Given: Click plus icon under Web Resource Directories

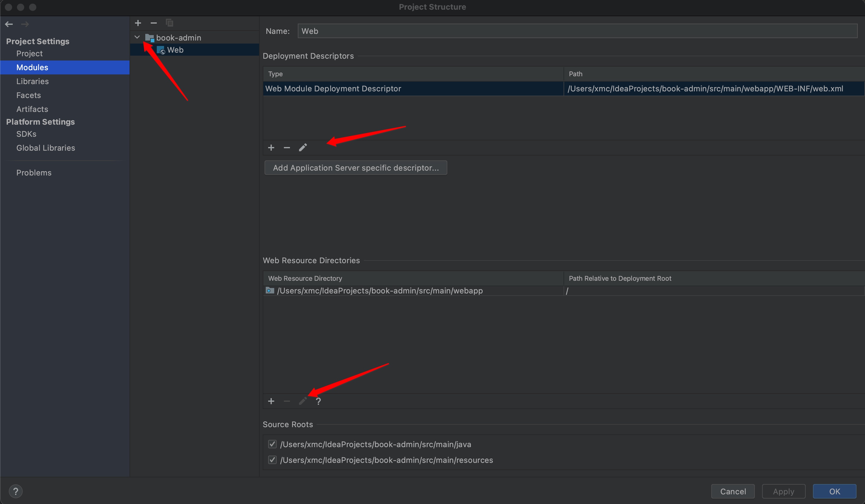Looking at the screenshot, I should 271,401.
